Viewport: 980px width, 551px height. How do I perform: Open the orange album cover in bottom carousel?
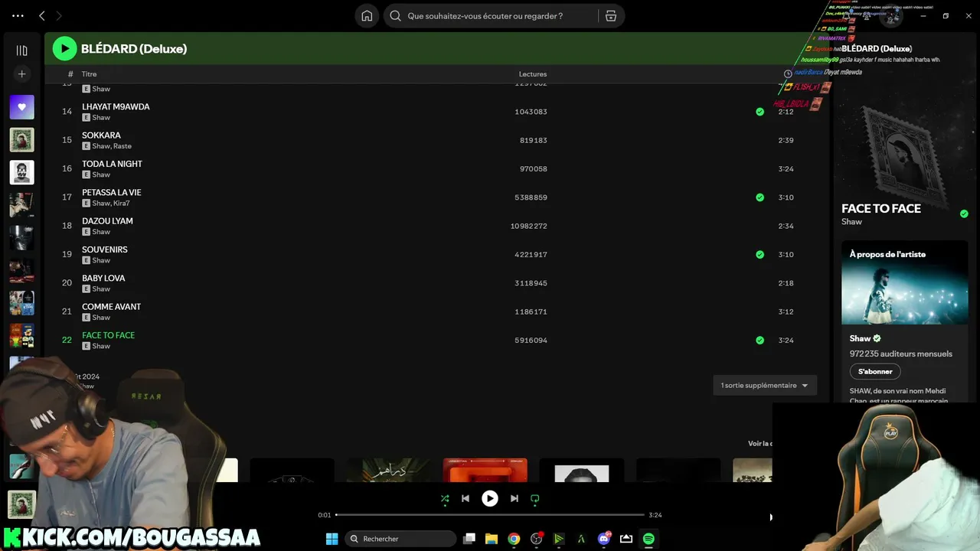point(485,470)
